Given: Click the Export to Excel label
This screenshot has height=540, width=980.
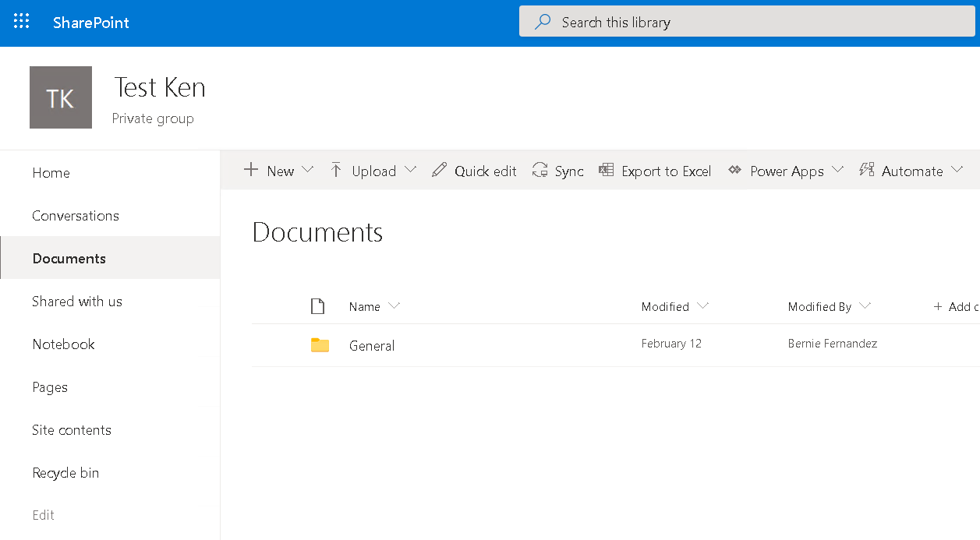Looking at the screenshot, I should pyautogui.click(x=667, y=171).
